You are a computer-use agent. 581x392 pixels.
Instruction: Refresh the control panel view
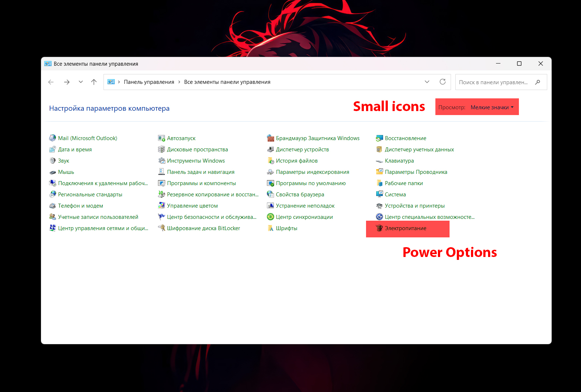443,82
